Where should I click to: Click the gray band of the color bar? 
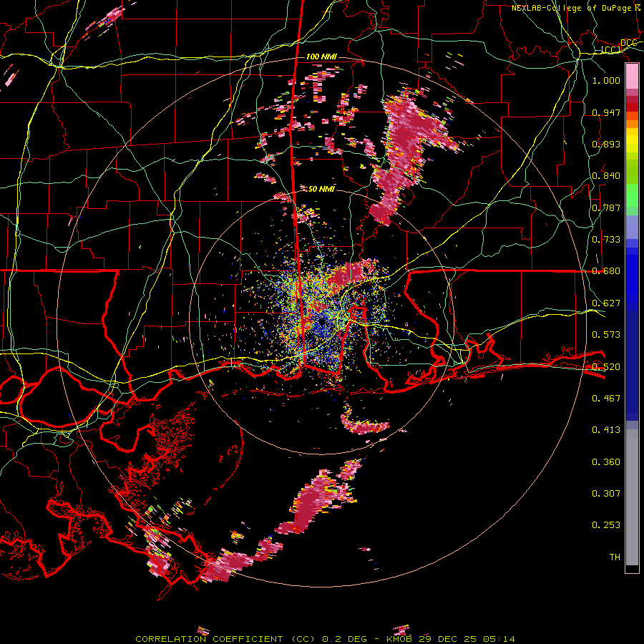pos(632,497)
